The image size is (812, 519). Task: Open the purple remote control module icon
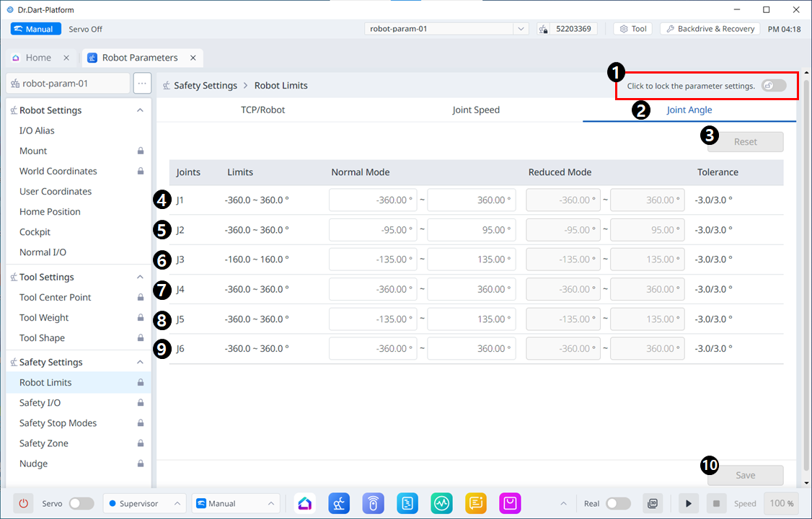pos(373,503)
